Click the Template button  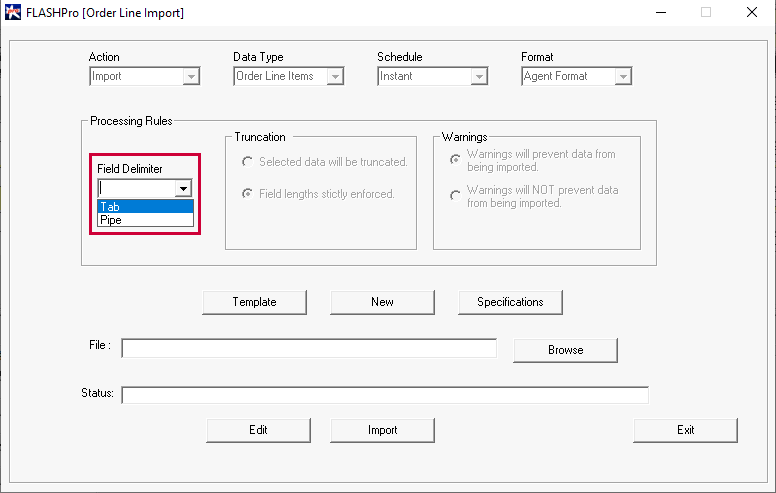pos(254,302)
